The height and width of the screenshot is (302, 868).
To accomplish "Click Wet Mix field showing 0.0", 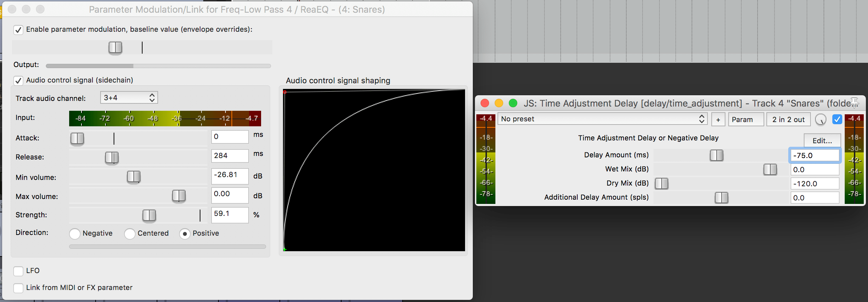I will click(815, 170).
